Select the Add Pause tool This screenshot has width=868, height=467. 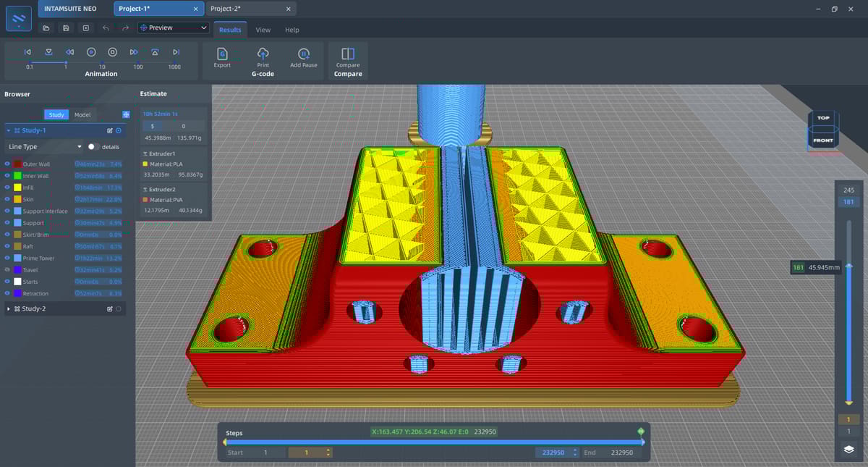[303, 57]
